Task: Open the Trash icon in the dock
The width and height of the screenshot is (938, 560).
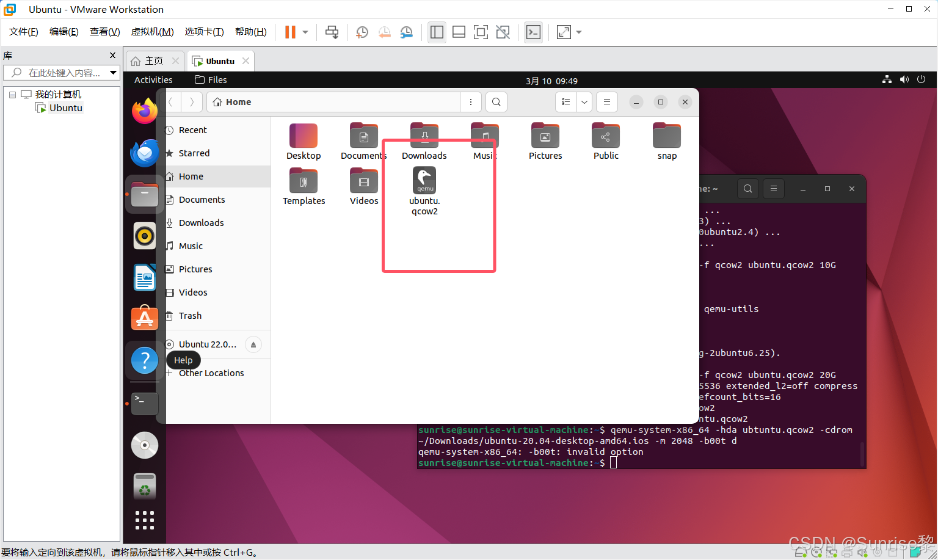Action: [x=145, y=487]
